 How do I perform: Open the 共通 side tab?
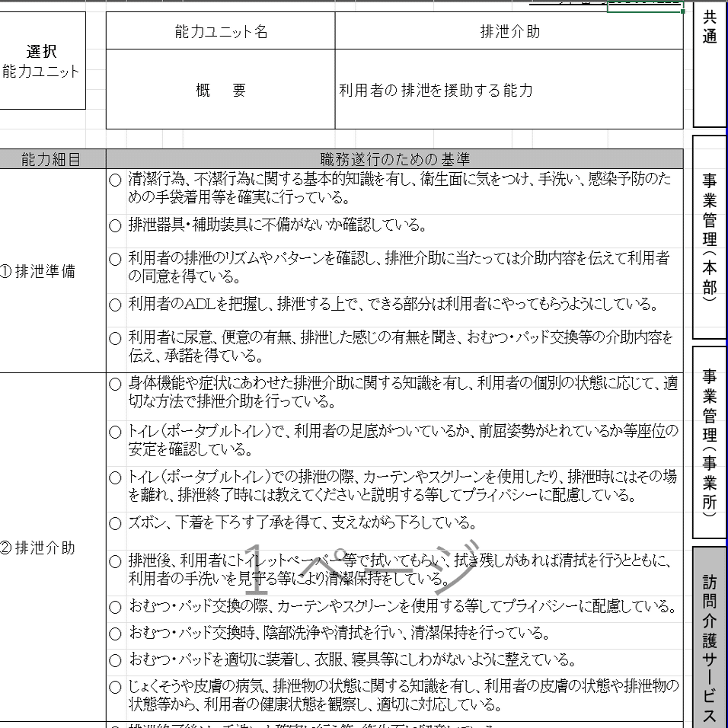point(710,64)
